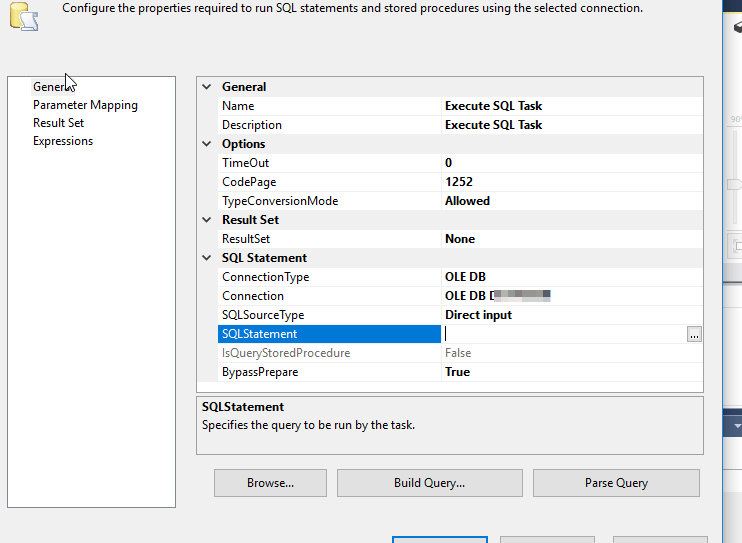Open ConnectionType value OLE DB

[572, 277]
